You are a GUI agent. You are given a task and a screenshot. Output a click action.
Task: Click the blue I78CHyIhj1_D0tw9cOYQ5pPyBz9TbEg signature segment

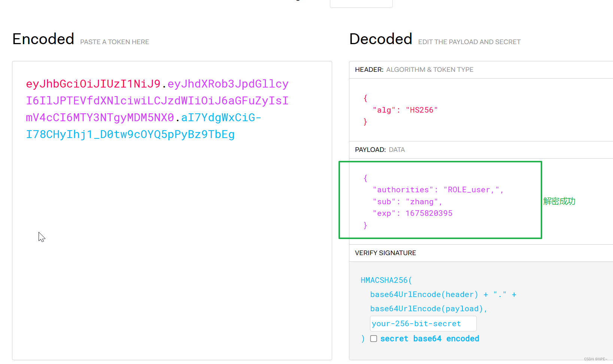130,134
